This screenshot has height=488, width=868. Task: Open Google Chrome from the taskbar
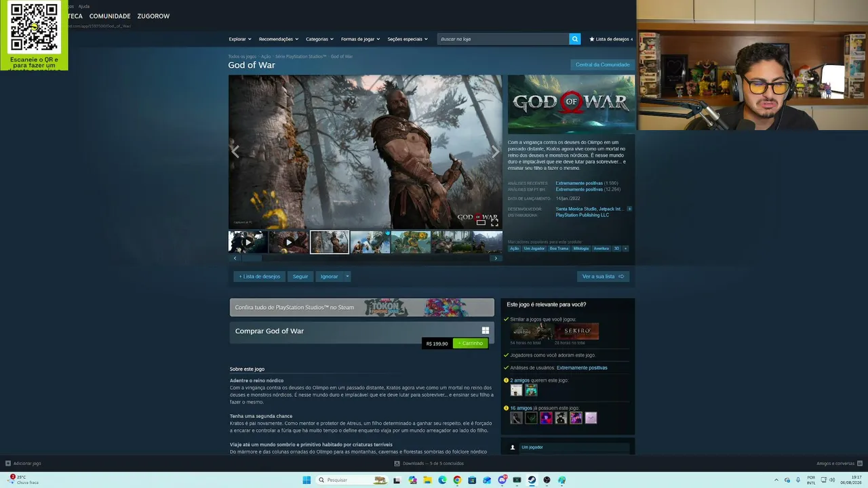tap(457, 480)
